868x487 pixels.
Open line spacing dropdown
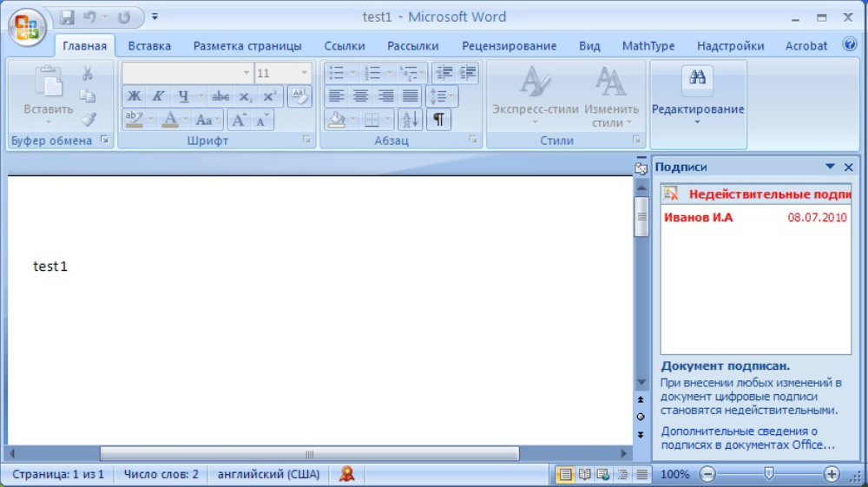tap(442, 96)
